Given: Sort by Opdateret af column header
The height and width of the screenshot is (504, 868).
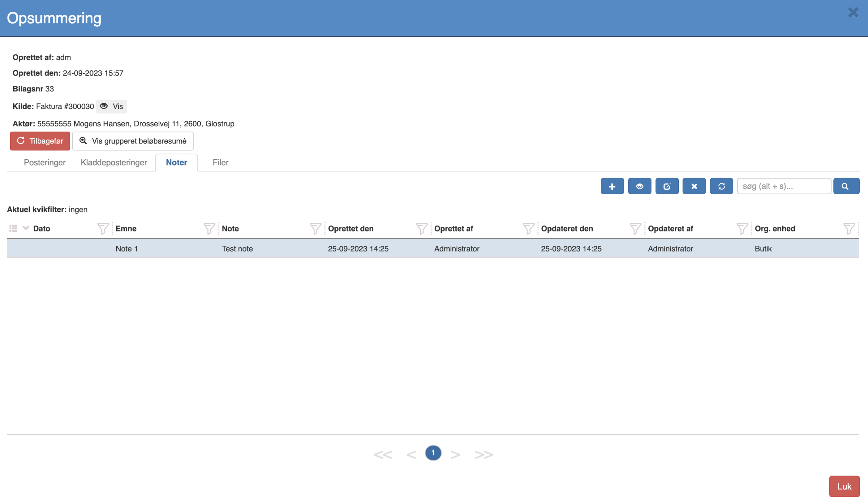Looking at the screenshot, I should tap(670, 228).
